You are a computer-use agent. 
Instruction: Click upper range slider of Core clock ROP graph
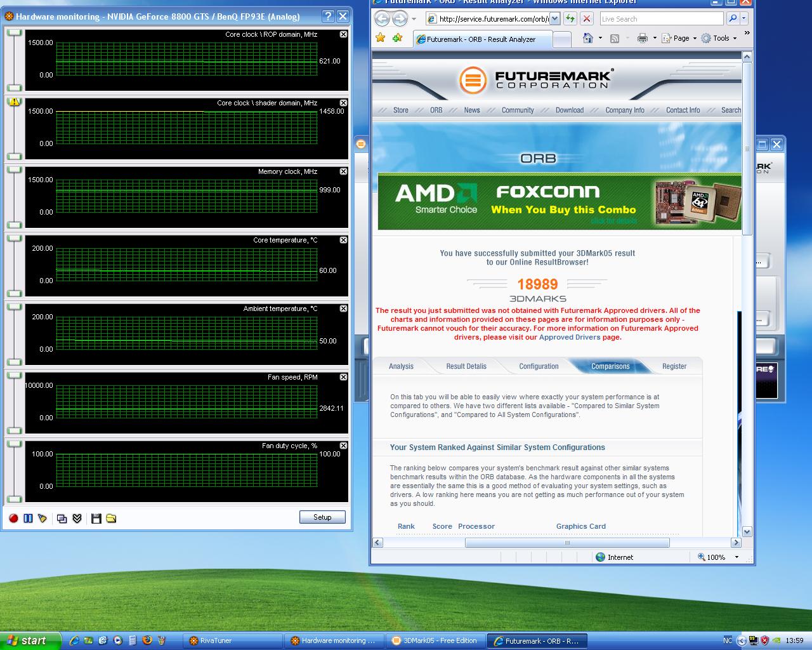14,33
